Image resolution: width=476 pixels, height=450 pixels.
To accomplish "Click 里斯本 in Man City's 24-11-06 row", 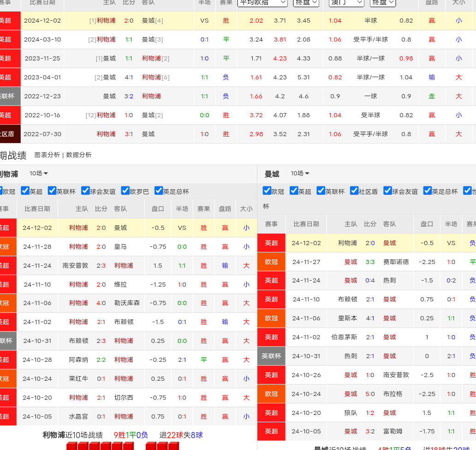I will (x=348, y=318).
